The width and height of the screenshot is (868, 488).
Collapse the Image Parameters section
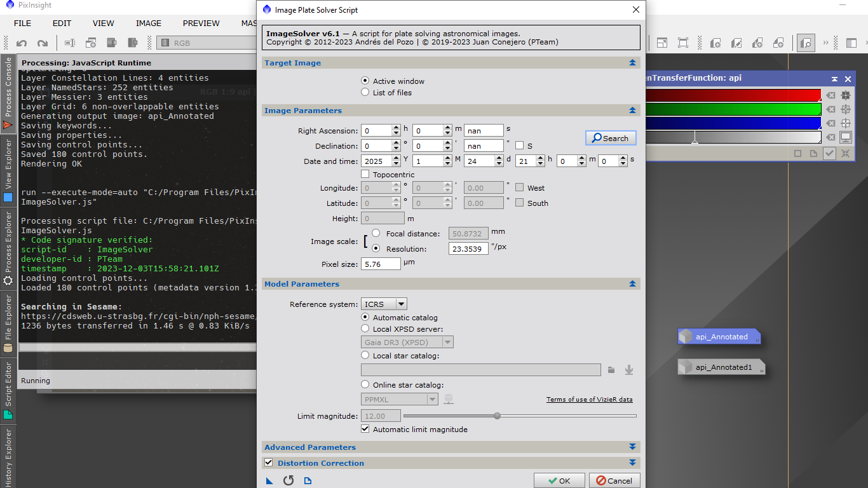pyautogui.click(x=632, y=111)
